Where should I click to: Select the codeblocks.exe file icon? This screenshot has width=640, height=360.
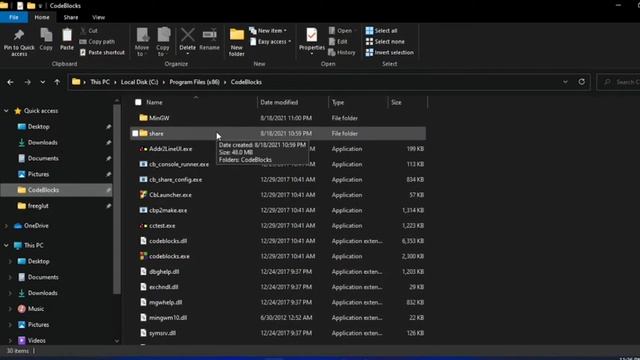143,256
